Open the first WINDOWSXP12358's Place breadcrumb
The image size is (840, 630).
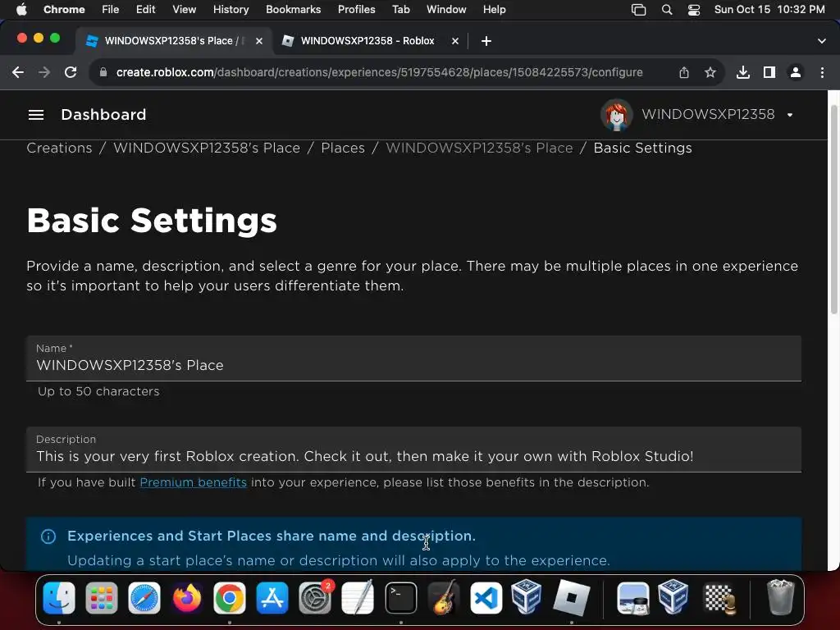click(x=207, y=148)
